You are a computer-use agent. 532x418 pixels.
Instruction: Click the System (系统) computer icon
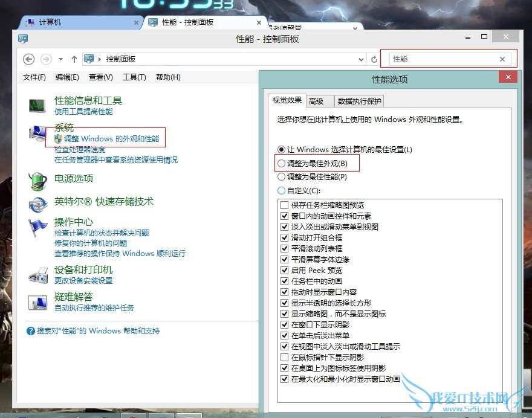click(x=37, y=133)
